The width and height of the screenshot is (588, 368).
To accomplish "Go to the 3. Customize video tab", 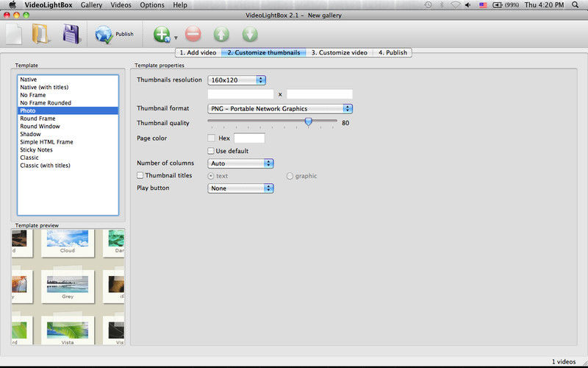I will click(339, 52).
